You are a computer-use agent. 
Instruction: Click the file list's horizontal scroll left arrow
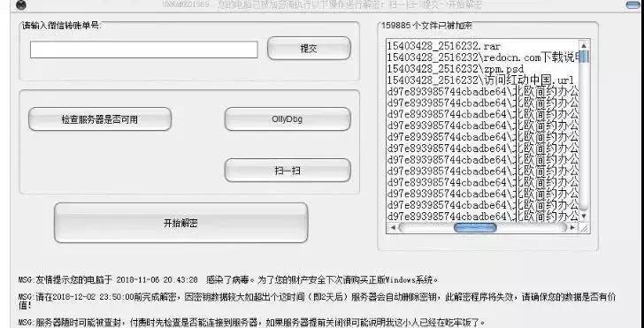[x=392, y=227]
